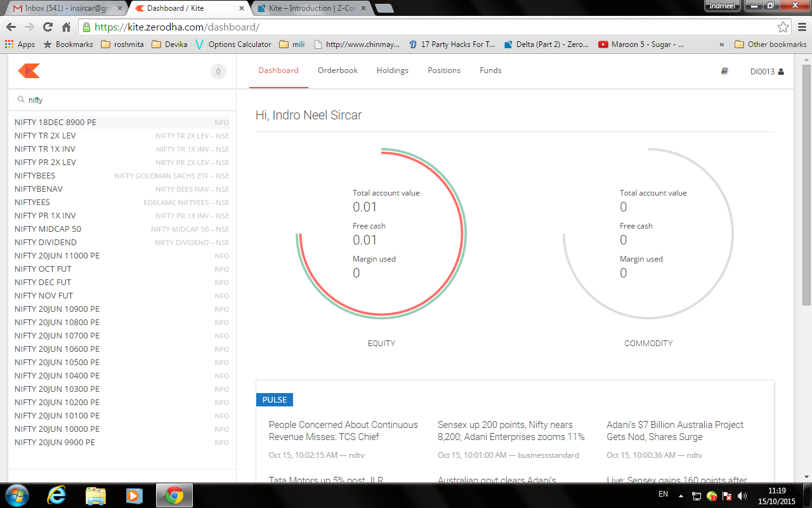Select NIFTY NOV FUT search result
Screen dimensions: 812x508
[x=122, y=295]
